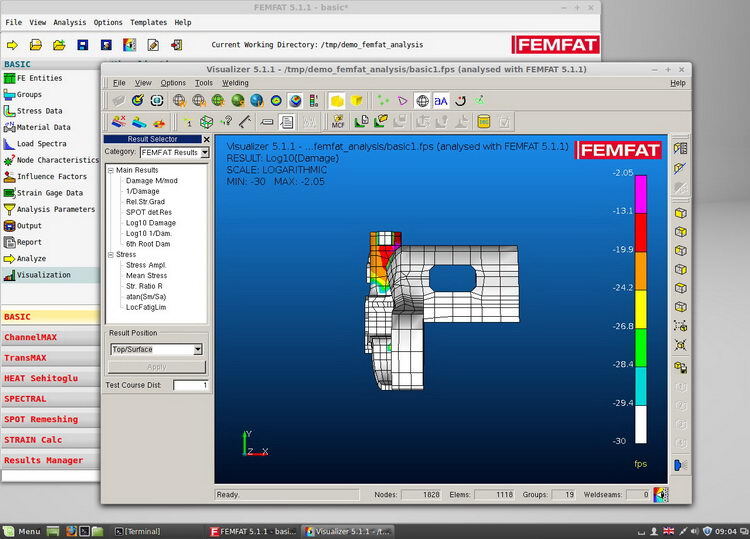
Task: Collapse the Main Results tree node
Action: pyautogui.click(x=111, y=171)
